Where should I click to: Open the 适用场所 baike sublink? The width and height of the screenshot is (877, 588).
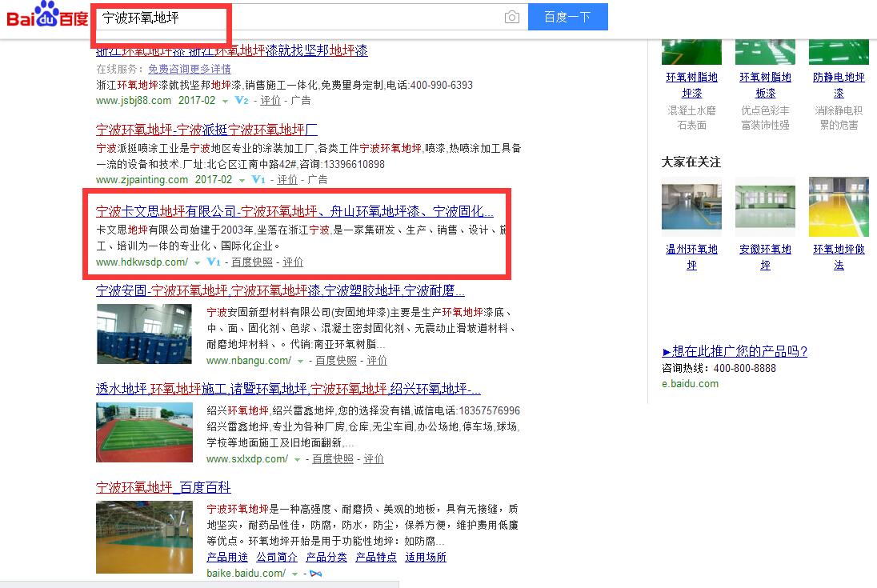(x=426, y=558)
